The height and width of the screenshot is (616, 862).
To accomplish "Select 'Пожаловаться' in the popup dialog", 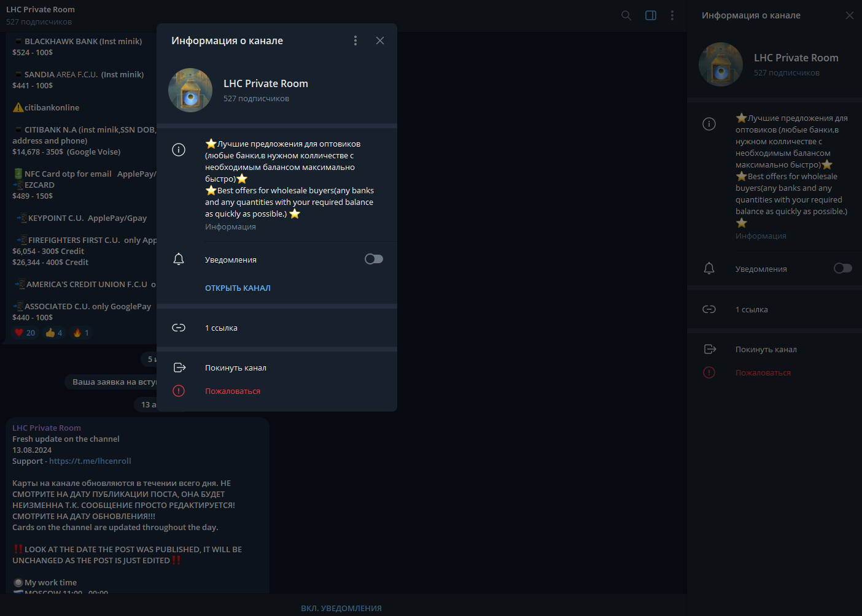I will pyautogui.click(x=233, y=391).
